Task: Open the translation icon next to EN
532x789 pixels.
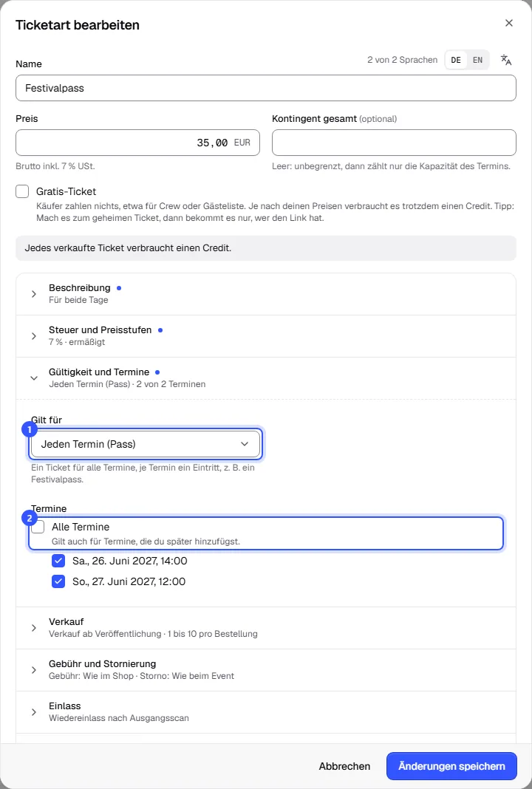Action: point(506,60)
